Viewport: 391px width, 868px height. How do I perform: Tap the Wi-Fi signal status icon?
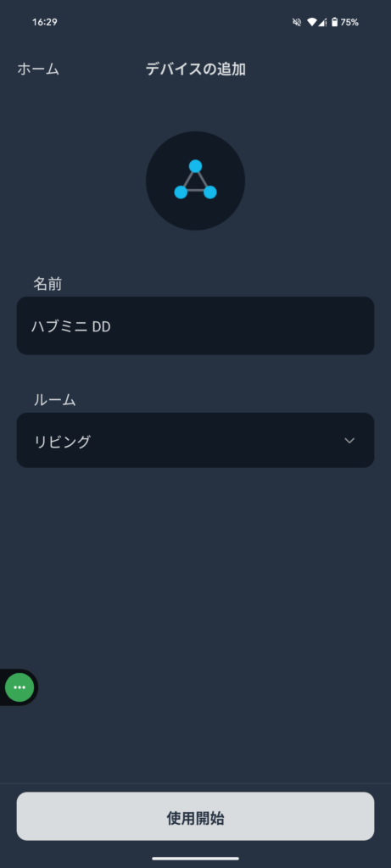[x=312, y=22]
